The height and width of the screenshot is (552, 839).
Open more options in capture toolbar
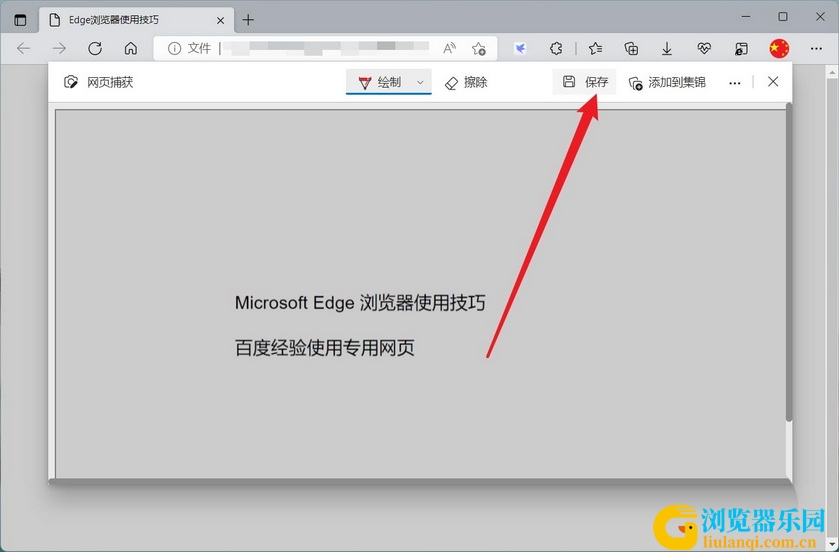point(735,83)
